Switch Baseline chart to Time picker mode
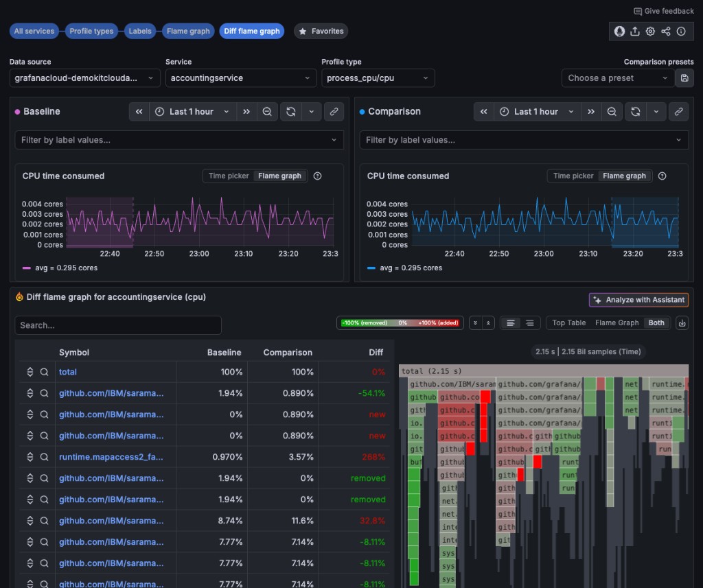Viewport: 703px width, 588px height. tap(229, 176)
